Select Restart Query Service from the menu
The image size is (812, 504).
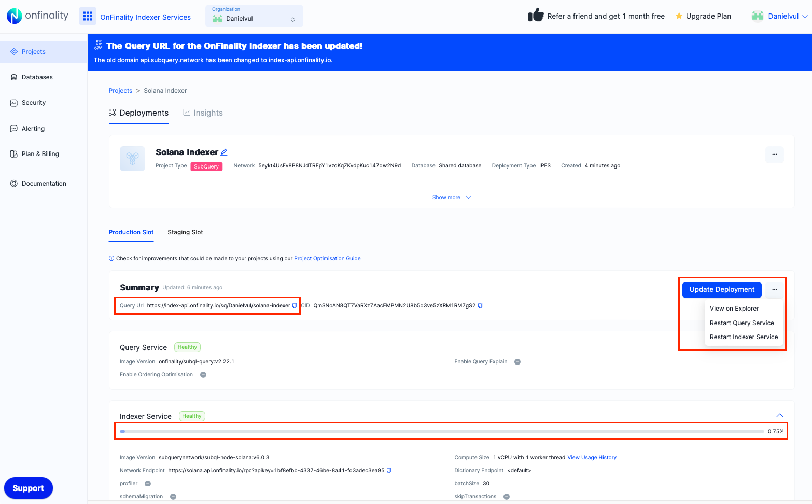click(742, 323)
